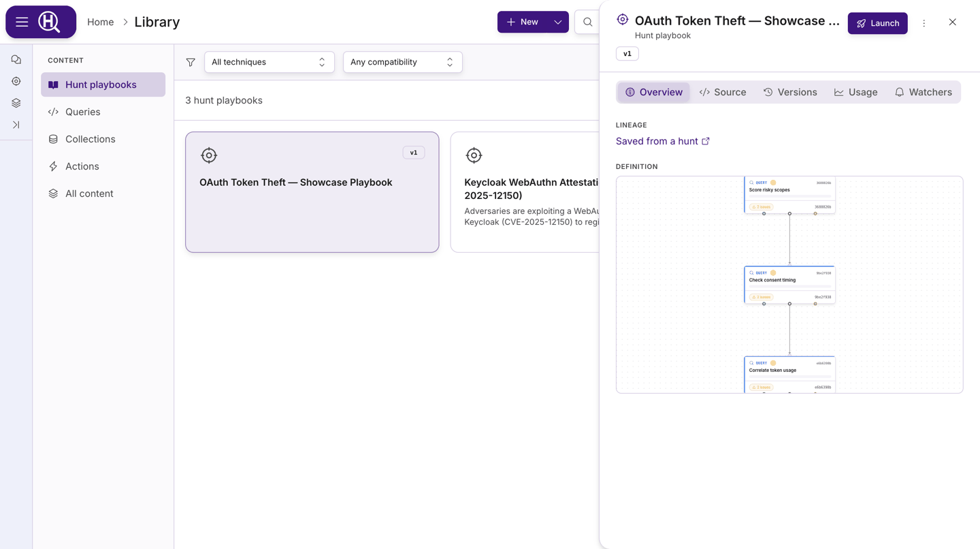Click the filter funnel icon
This screenshot has width=980, height=549.
click(x=191, y=62)
